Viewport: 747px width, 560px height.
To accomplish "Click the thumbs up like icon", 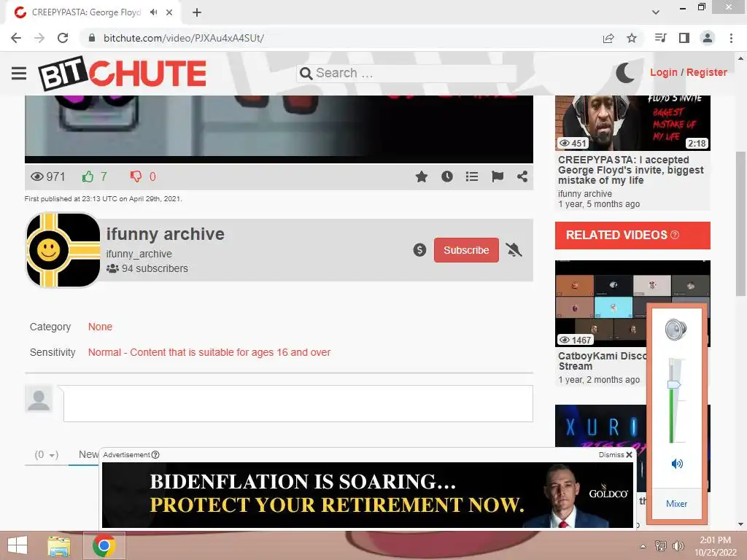I will coord(88,176).
